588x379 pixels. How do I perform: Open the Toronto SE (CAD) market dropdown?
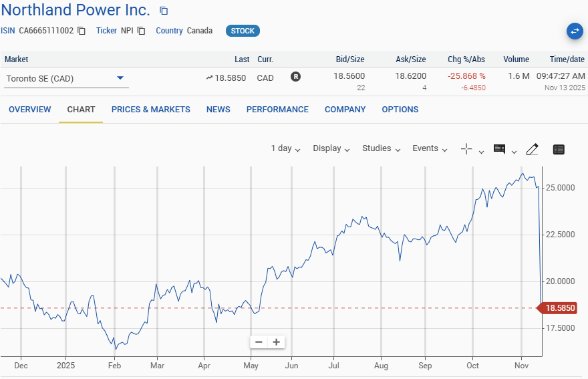pos(66,78)
